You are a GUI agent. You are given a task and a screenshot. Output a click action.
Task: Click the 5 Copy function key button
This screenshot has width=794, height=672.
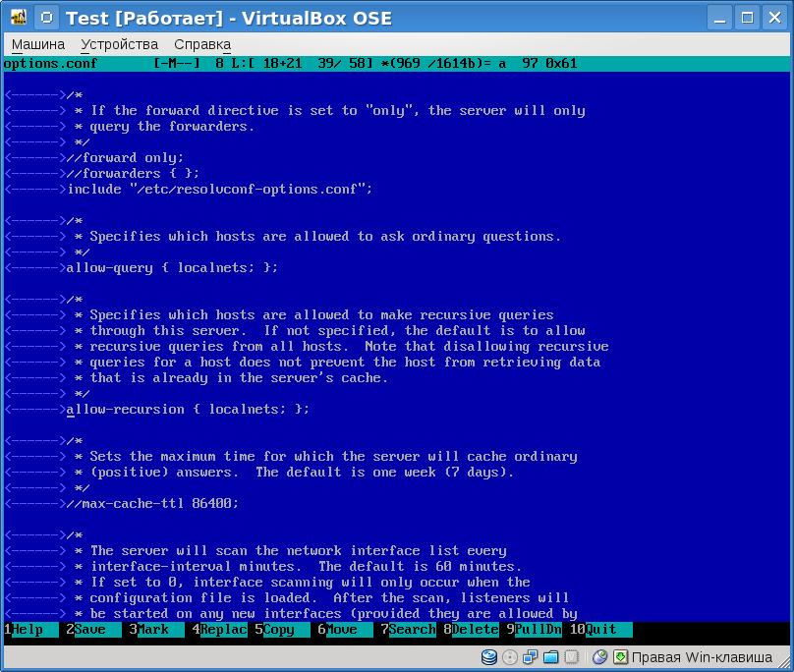click(x=278, y=630)
